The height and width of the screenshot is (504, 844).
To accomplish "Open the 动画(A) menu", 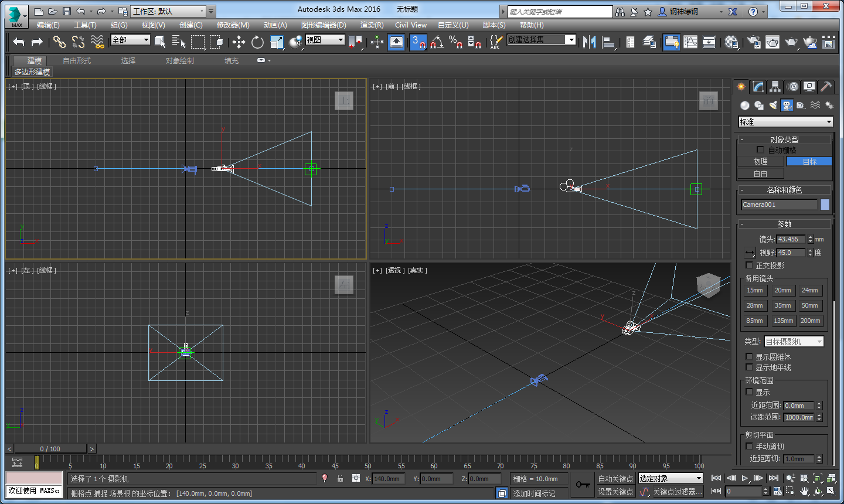I will 275,25.
